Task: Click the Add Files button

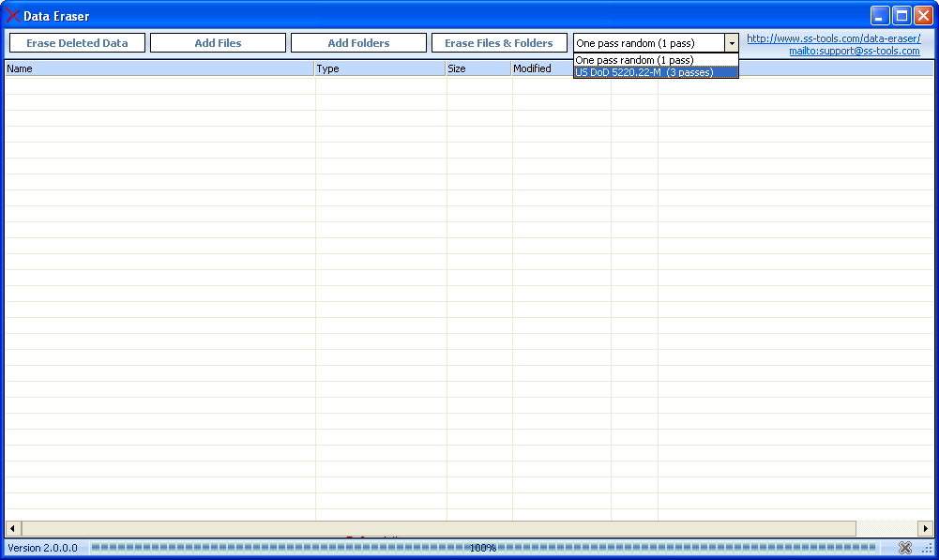Action: [218, 42]
